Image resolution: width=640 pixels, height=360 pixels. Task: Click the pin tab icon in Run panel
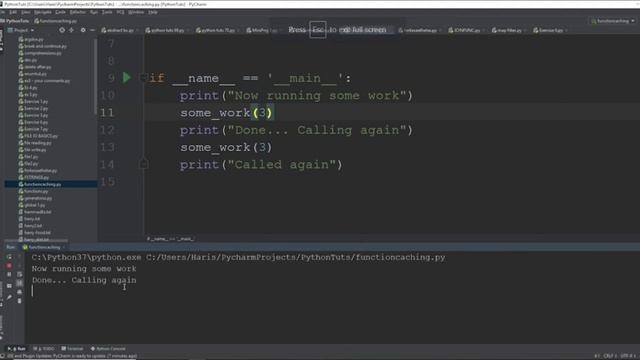(x=9, y=297)
